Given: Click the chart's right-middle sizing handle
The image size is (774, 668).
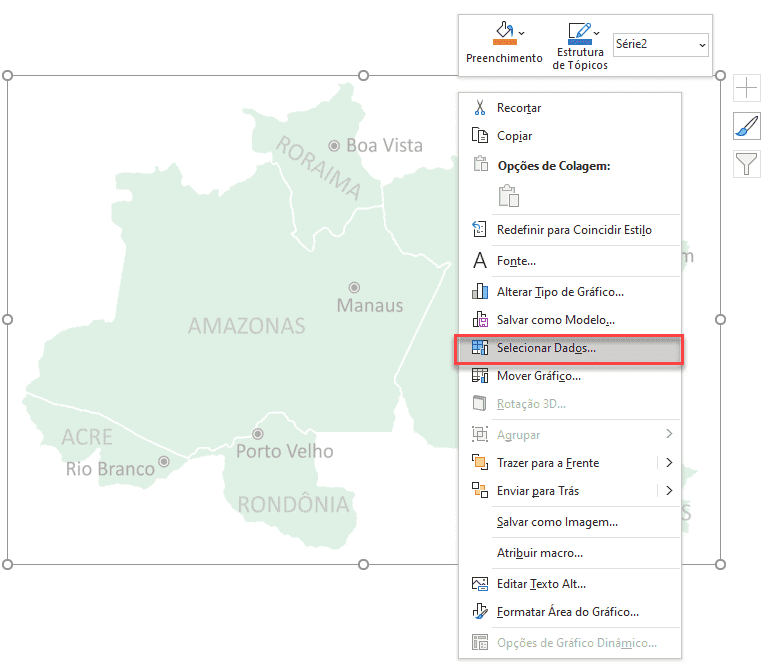Looking at the screenshot, I should click(x=720, y=319).
